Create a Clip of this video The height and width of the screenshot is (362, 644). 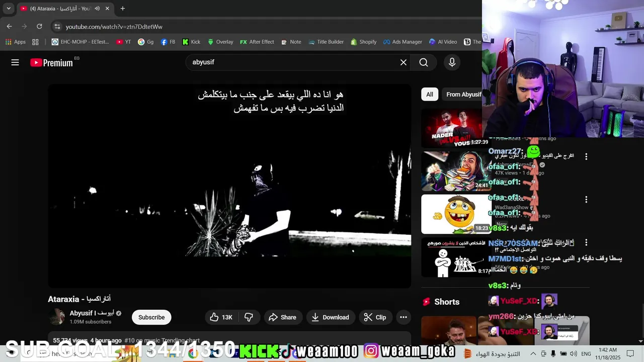[375, 317]
